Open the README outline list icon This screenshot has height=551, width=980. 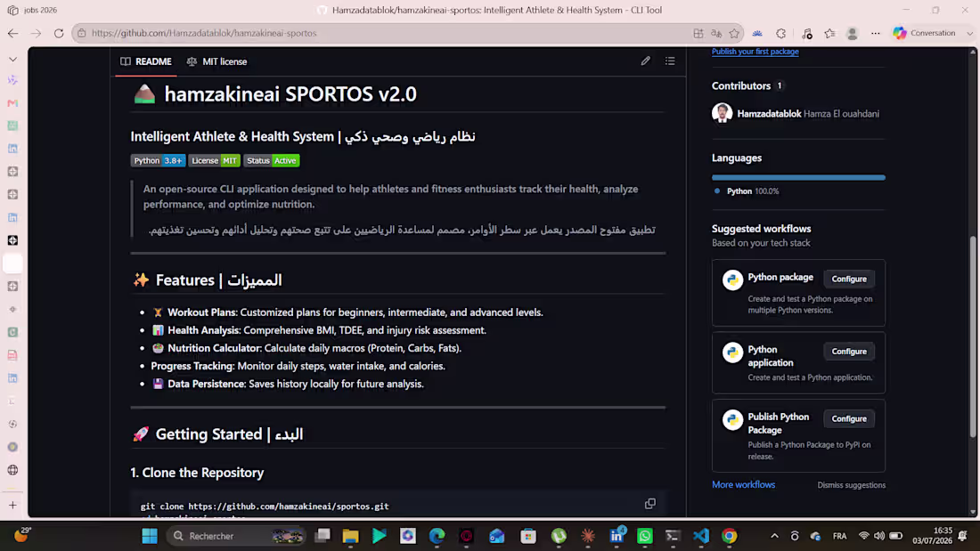pyautogui.click(x=670, y=61)
